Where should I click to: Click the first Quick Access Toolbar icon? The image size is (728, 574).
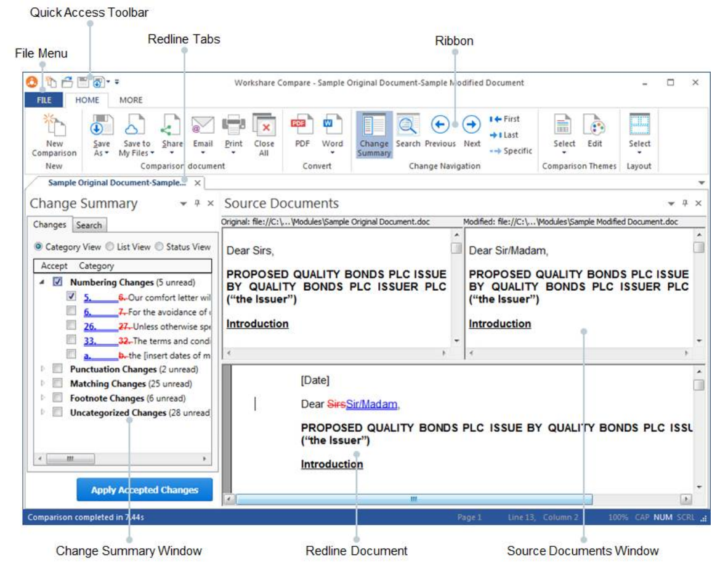(x=51, y=82)
